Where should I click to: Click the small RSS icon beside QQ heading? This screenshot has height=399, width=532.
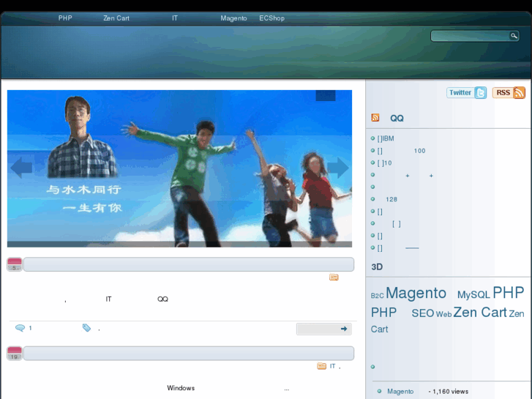pyautogui.click(x=375, y=118)
